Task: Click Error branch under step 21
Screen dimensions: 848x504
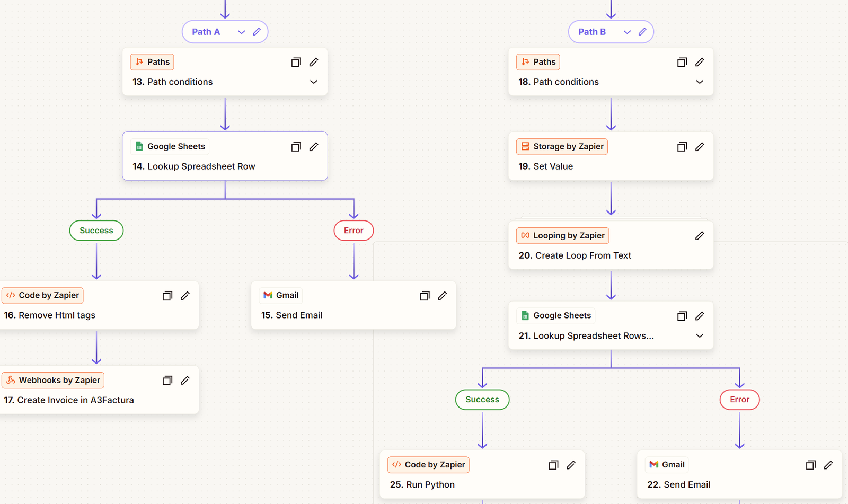Action: (x=740, y=400)
